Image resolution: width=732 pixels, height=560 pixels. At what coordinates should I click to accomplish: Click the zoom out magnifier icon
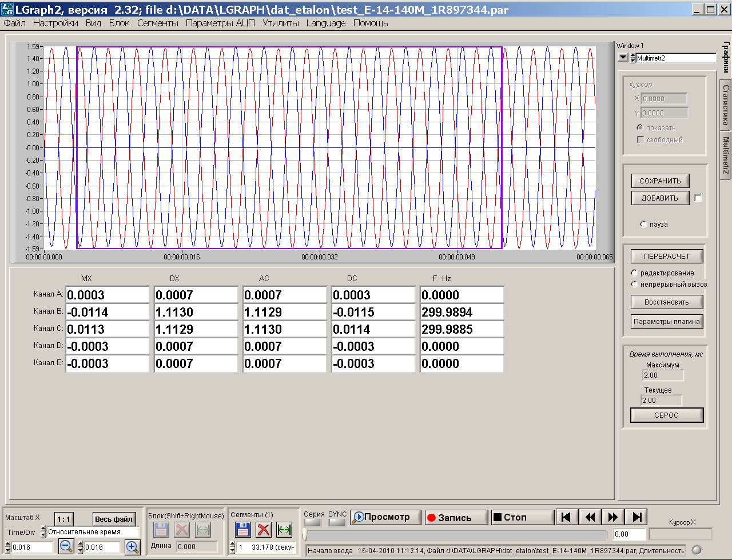(66, 547)
